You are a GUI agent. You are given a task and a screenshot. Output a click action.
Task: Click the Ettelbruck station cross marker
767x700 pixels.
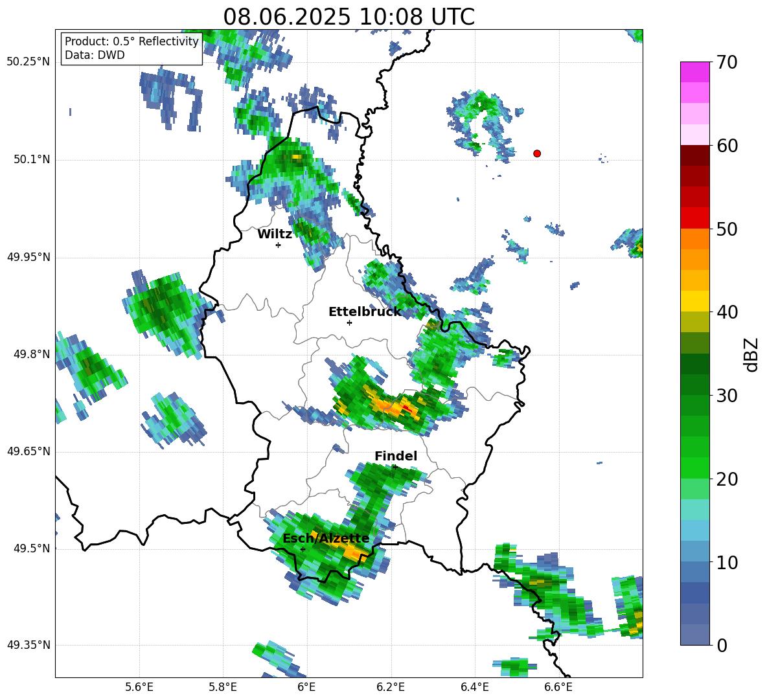(349, 322)
